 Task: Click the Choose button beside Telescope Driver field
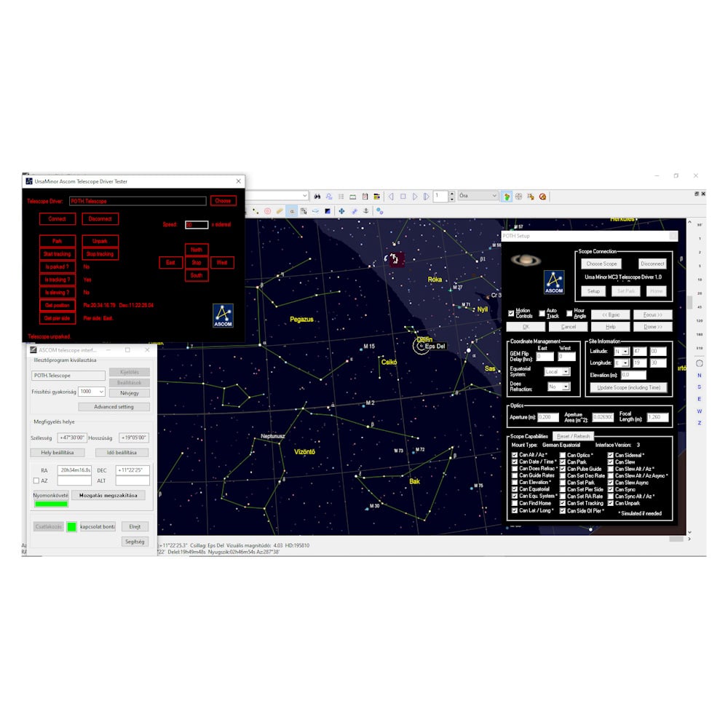(x=223, y=201)
